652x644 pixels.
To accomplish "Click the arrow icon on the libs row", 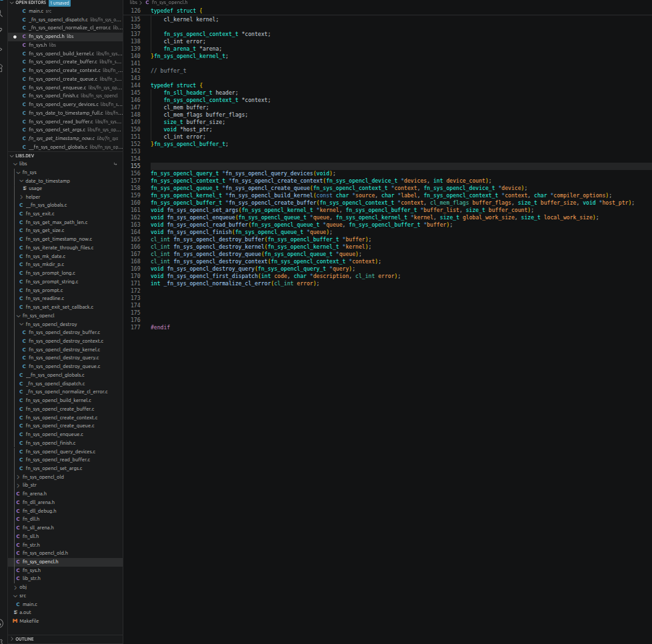I will point(115,164).
